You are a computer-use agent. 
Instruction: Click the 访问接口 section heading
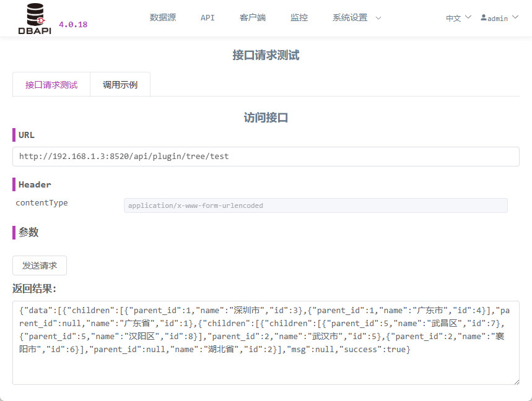(x=266, y=118)
